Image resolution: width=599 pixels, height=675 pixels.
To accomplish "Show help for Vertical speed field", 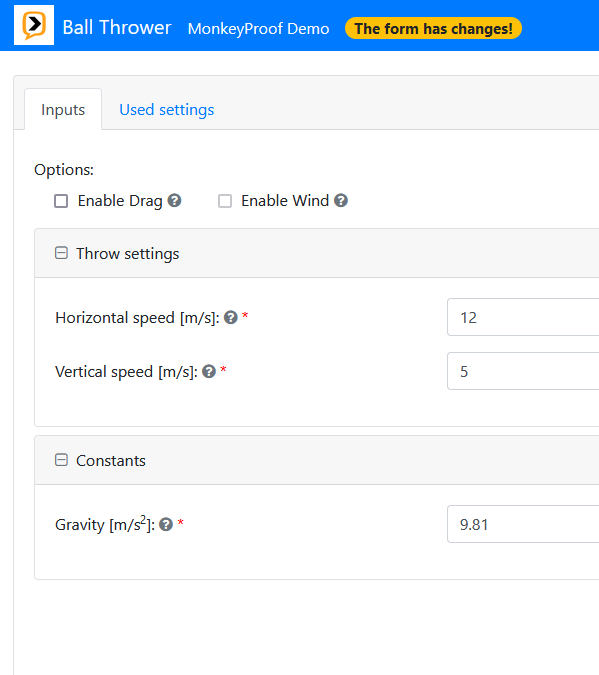I will [209, 372].
